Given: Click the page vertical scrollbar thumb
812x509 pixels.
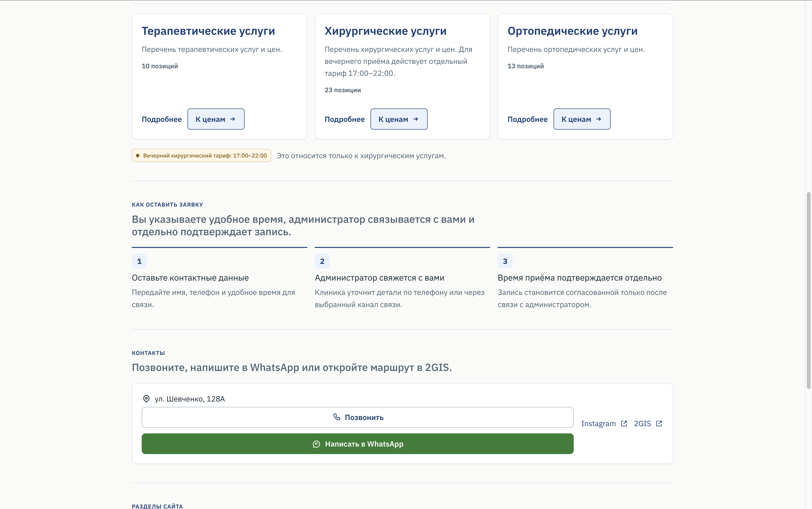Looking at the screenshot, I should 808,290.
